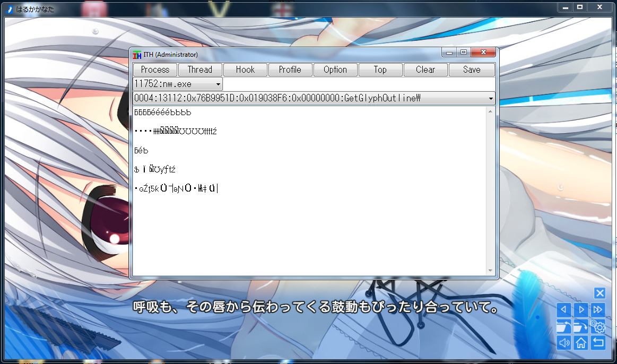This screenshot has height=364, width=617.
Task: Open the Profile dialog in ITH
Action: pos(290,70)
